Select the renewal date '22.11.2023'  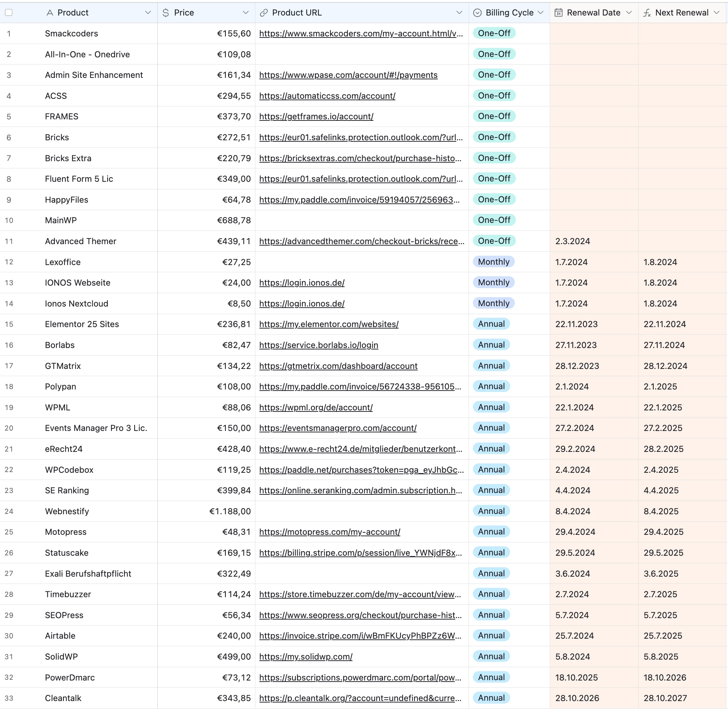point(594,324)
